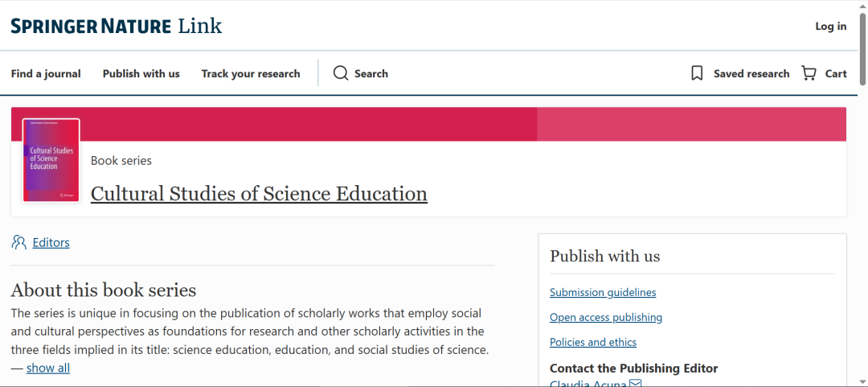The height and width of the screenshot is (387, 868).
Task: Open Open access publishing link
Action: 606,317
